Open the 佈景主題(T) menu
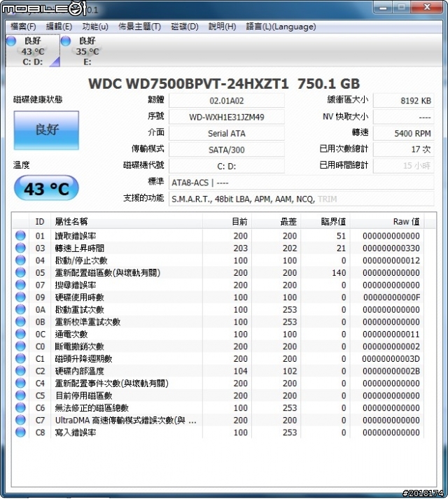448x499 pixels. tap(139, 27)
